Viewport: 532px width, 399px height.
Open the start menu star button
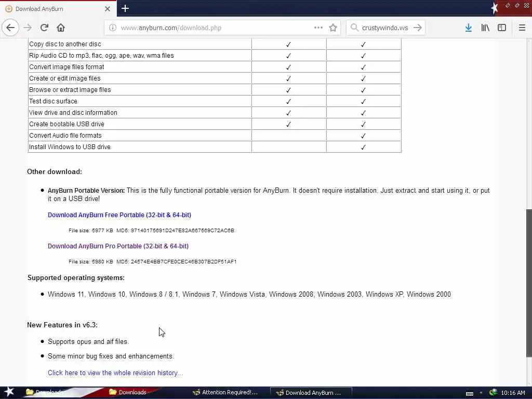coord(9,392)
